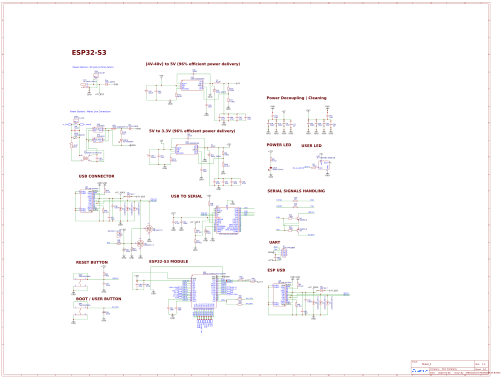This screenshot has height=378, width=503.
Task: Select the RESET BUTTON heading
Action: pos(92,263)
